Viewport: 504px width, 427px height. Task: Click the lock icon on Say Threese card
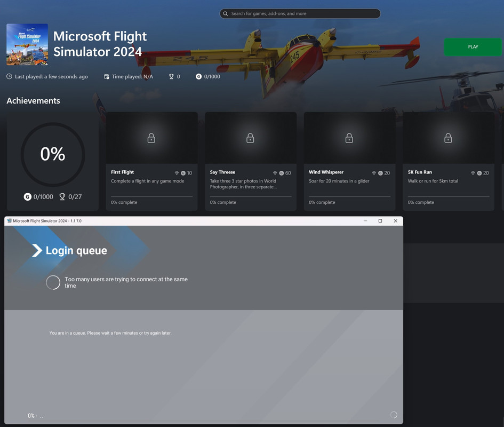(250, 138)
